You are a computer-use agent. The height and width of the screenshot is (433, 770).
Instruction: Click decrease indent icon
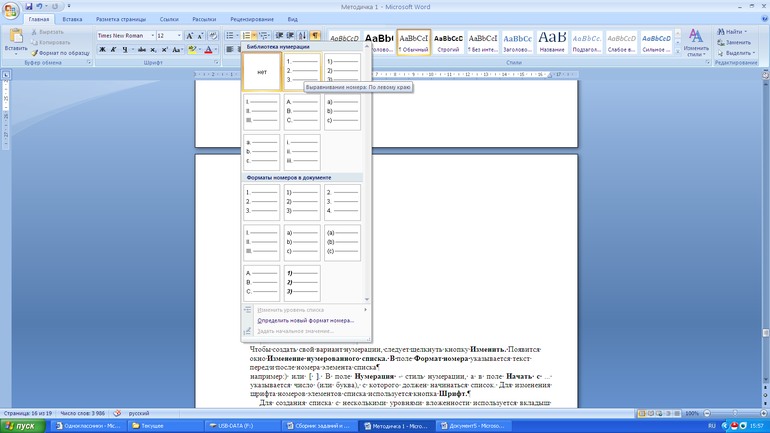[279, 36]
